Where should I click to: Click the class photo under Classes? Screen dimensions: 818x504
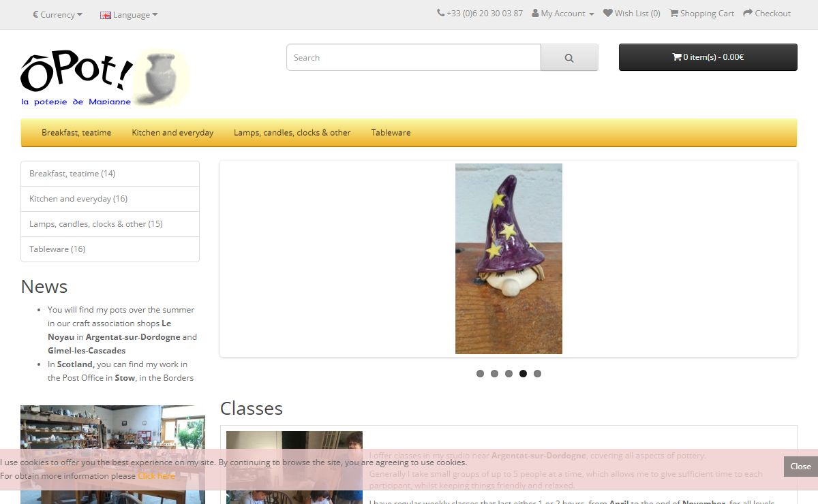[x=294, y=467]
